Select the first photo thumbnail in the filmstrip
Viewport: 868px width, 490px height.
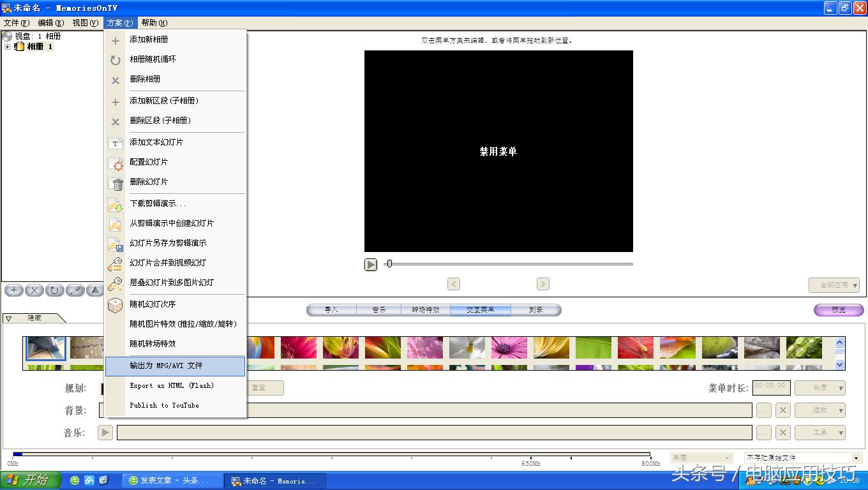[x=45, y=349]
